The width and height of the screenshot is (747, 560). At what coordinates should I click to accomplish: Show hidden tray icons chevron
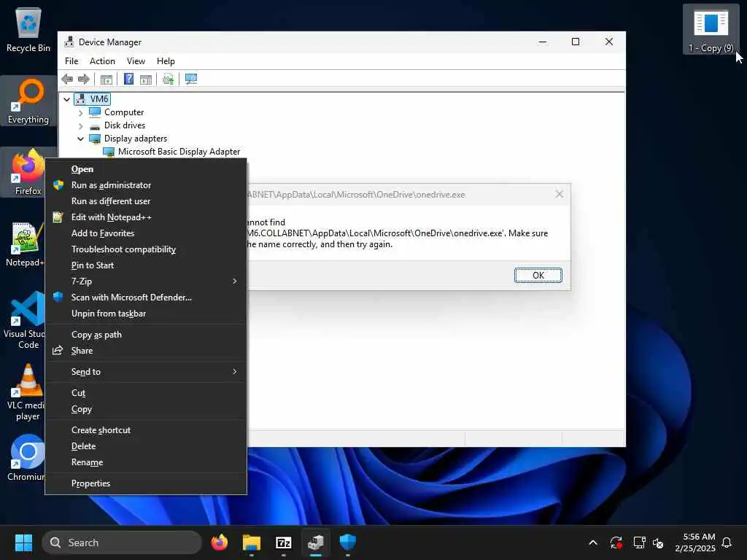click(x=593, y=542)
